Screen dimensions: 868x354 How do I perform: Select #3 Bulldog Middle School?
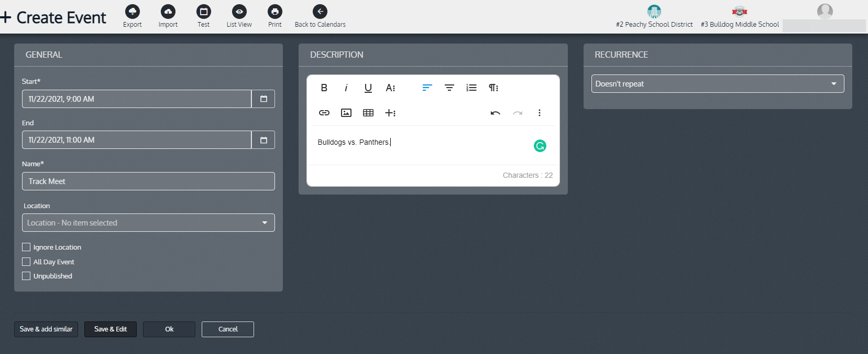[740, 16]
